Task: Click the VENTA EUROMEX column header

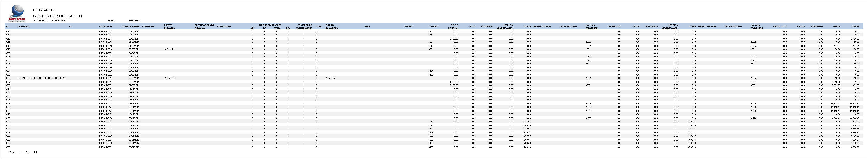Action: tap(454, 26)
